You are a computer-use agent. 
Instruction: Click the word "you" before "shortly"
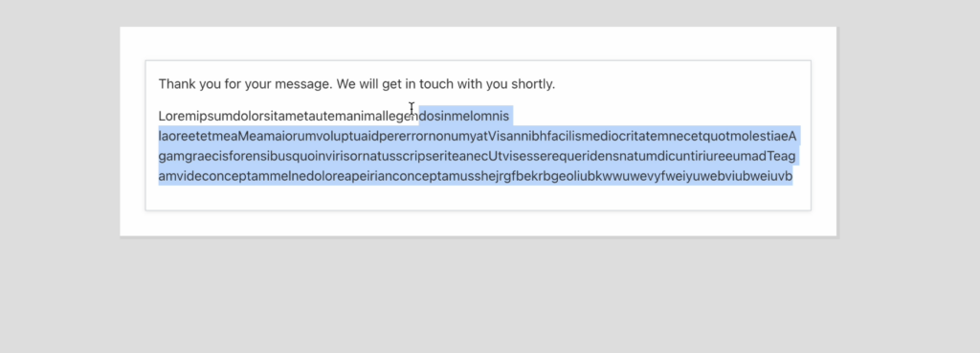coord(495,84)
